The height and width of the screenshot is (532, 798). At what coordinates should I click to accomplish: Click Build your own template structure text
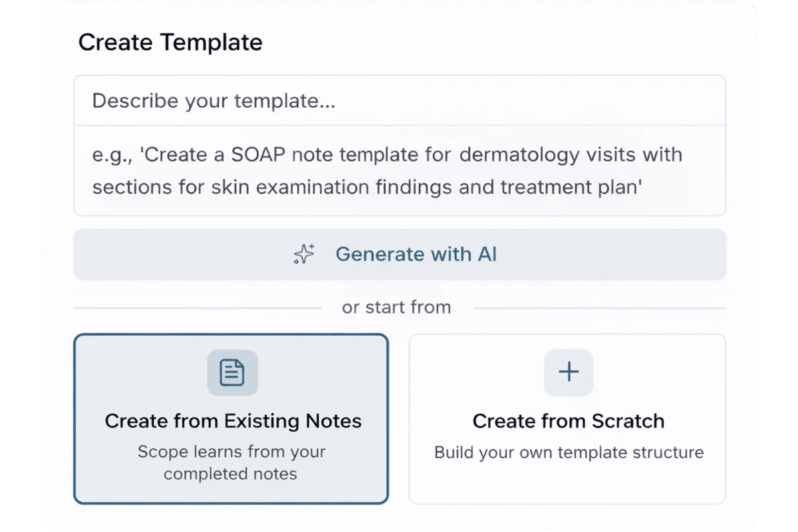[569, 452]
